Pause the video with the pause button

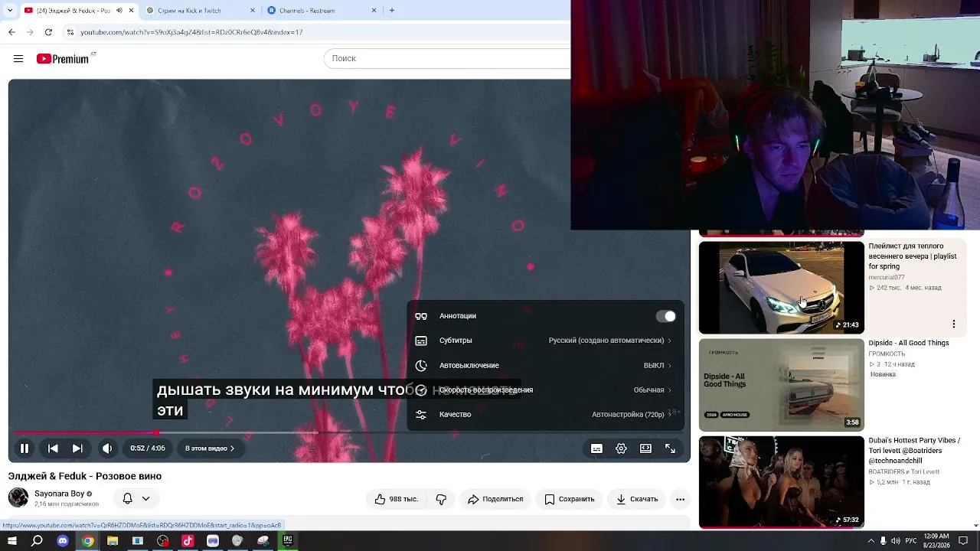click(x=24, y=448)
